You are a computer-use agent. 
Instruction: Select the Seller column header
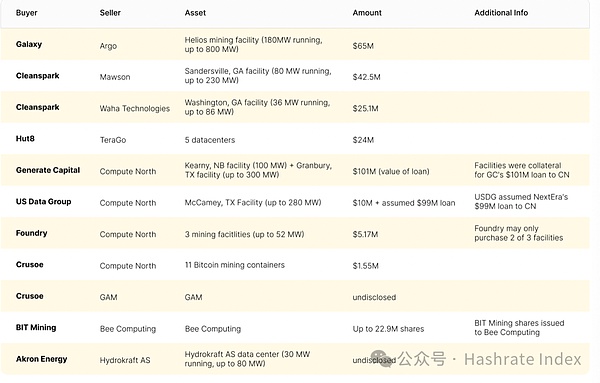pos(110,13)
